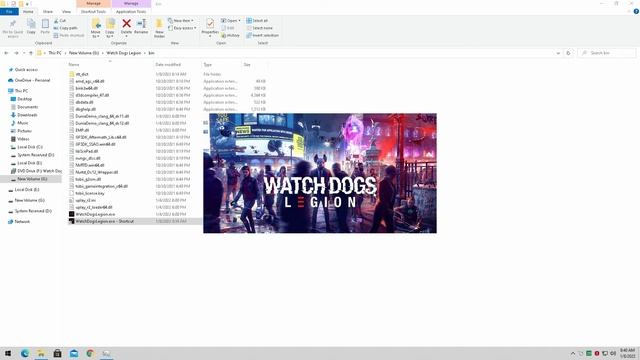Open the Shortcut Tools tab
640x360 pixels.
93,12
